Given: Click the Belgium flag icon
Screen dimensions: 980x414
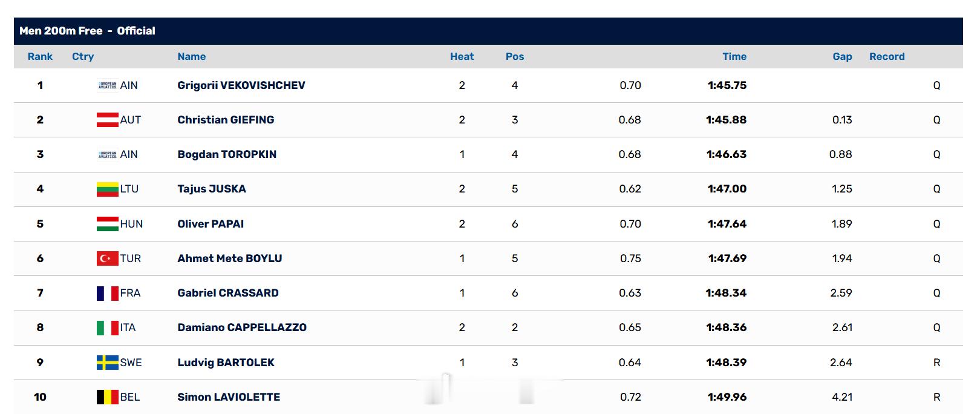Looking at the screenshot, I should tap(108, 397).
